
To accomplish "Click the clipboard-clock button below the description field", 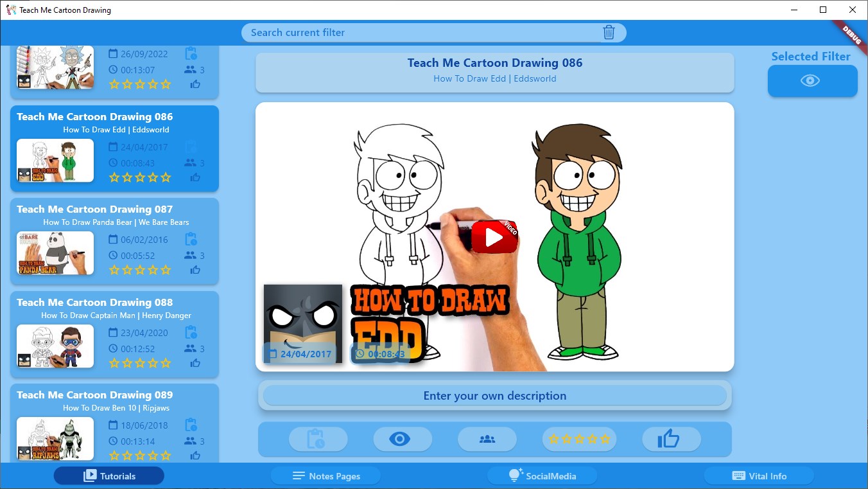I will coord(318,440).
